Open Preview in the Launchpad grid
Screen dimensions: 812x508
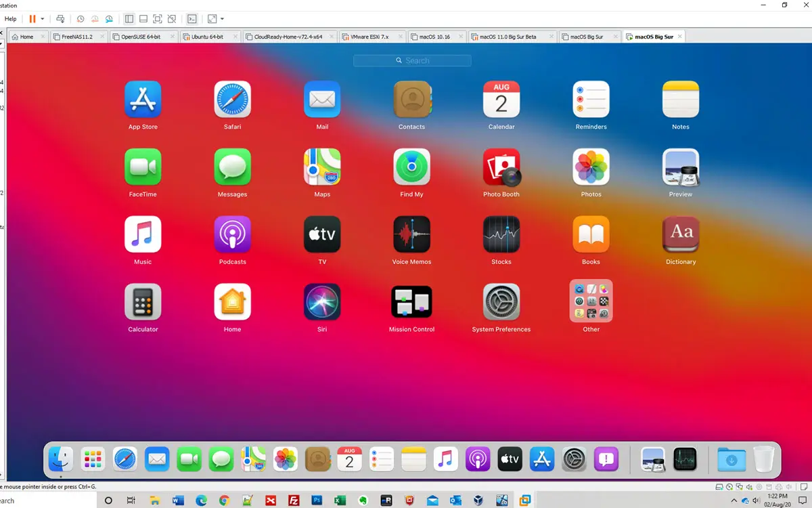tap(681, 167)
